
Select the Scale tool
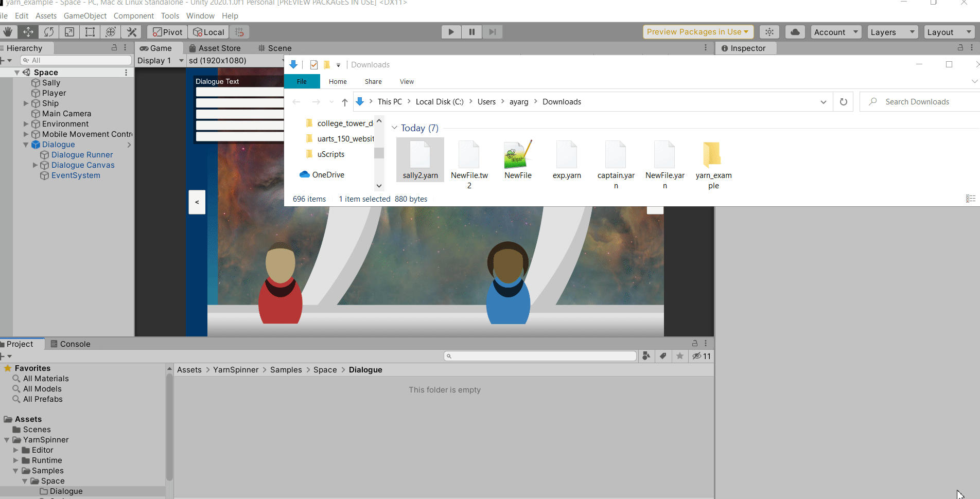pos(69,32)
